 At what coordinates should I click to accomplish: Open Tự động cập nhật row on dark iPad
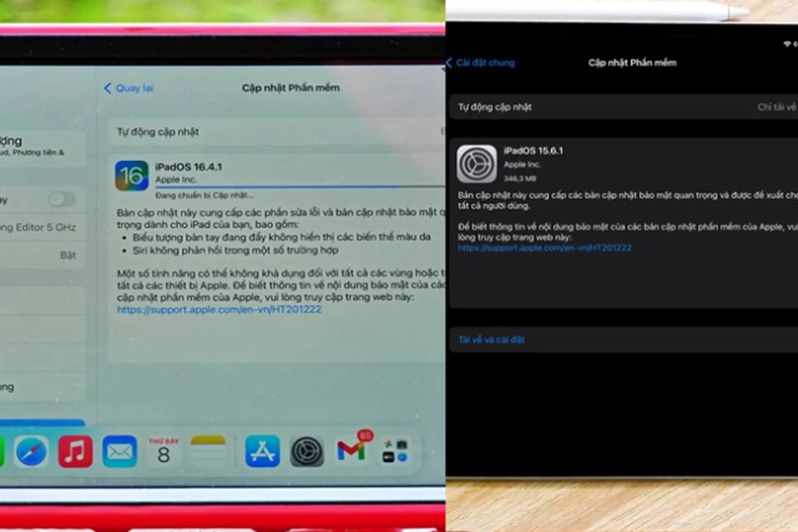tap(623, 107)
